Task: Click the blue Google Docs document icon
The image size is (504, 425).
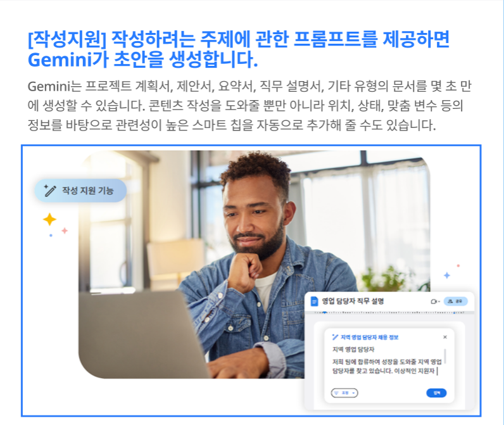Action: [x=314, y=301]
